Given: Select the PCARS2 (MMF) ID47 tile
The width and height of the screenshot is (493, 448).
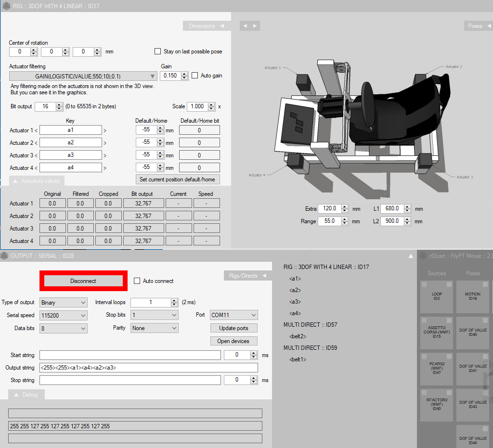Looking at the screenshot, I should [x=437, y=368].
